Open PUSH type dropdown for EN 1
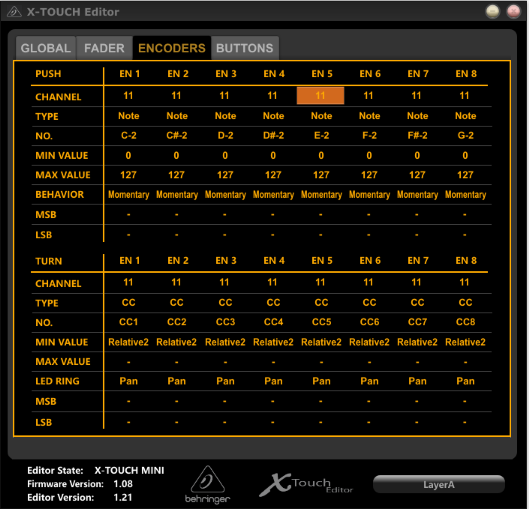The height and width of the screenshot is (509, 529). [129, 116]
